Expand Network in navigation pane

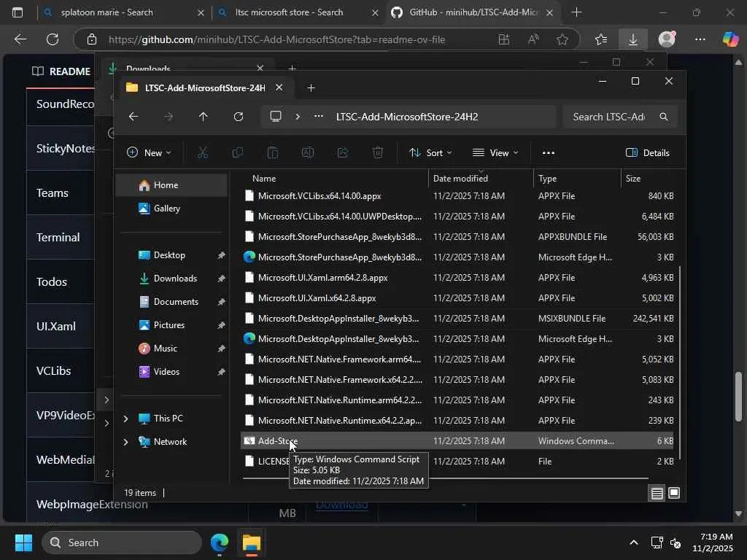tap(125, 442)
